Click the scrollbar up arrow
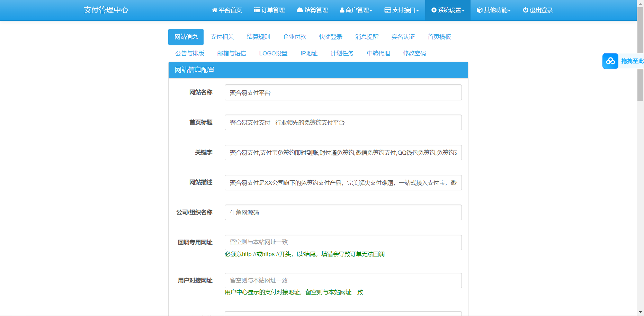The height and width of the screenshot is (316, 644). [x=641, y=3]
